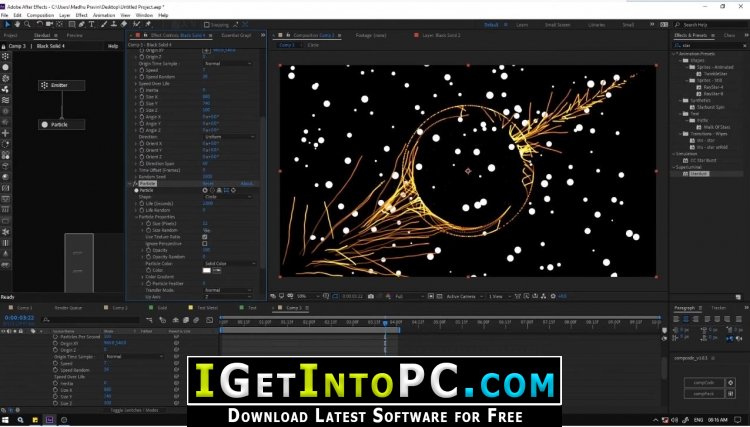Click the search icon in Effects & Presets
The width and height of the screenshot is (750, 427).
click(x=677, y=45)
